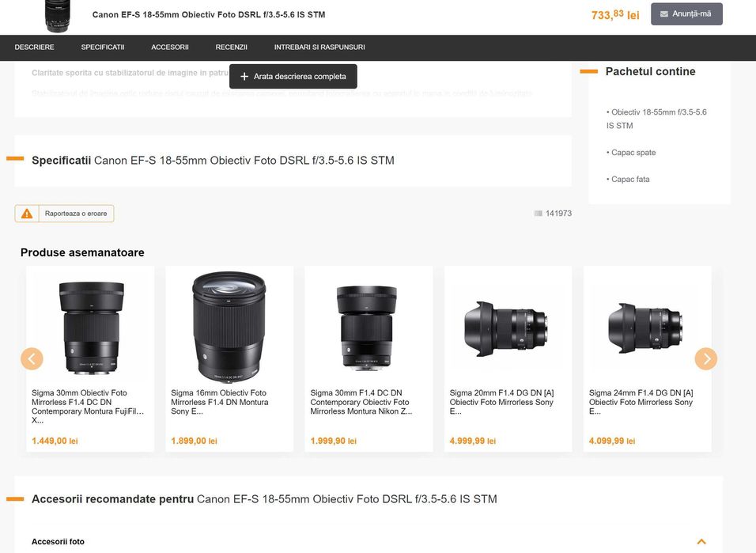756x553 pixels.
Task: Advance to next similar products
Action: point(706,358)
